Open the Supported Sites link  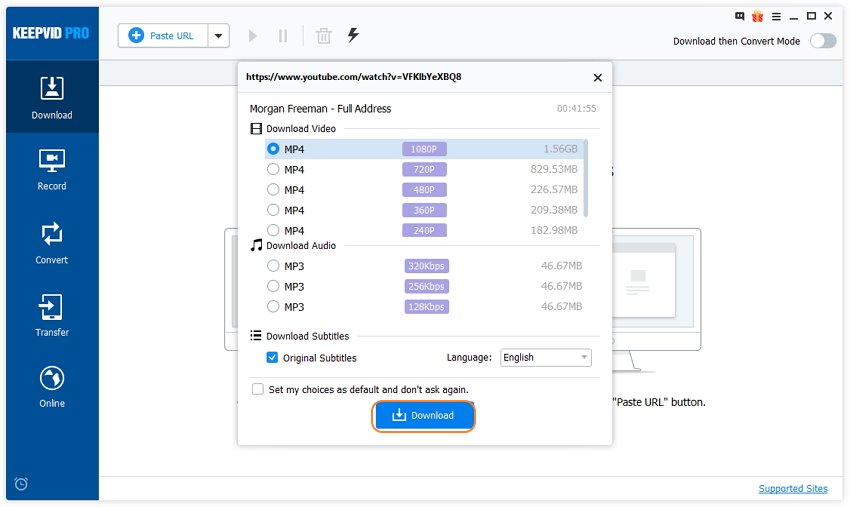[x=793, y=489]
